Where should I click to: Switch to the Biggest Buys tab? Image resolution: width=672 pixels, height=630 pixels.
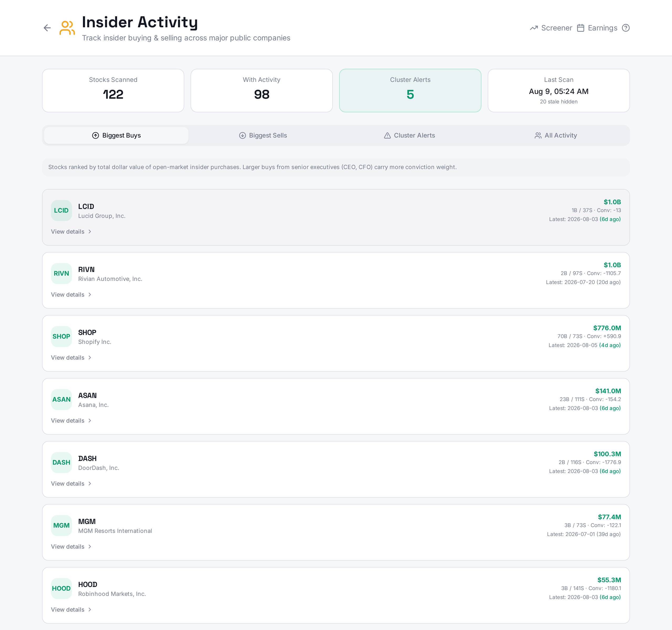(116, 135)
